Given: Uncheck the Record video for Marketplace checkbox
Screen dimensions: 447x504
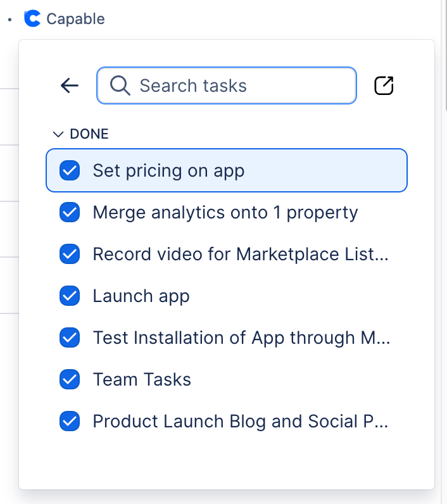Looking at the screenshot, I should (x=70, y=254).
